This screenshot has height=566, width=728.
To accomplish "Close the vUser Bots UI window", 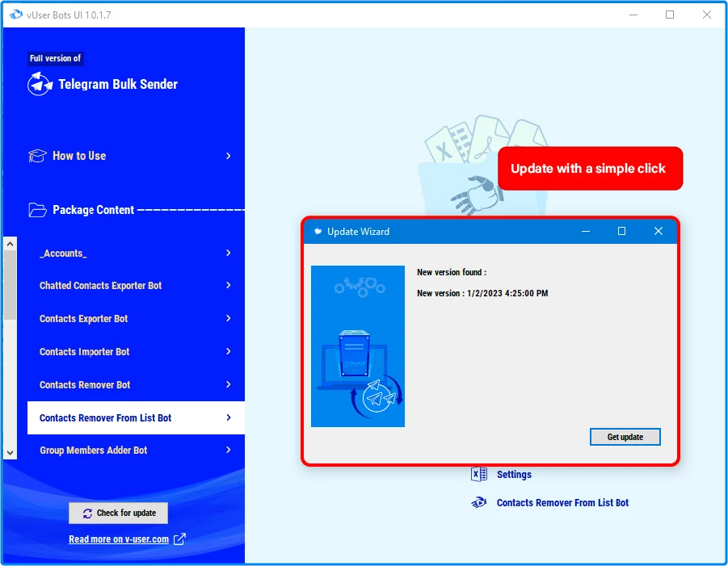I will [707, 15].
